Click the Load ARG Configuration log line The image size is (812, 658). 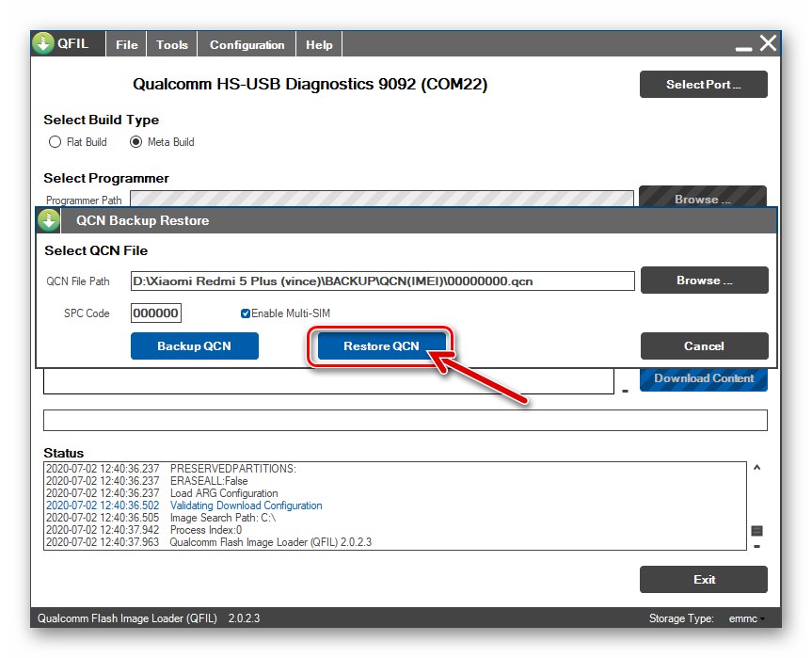162,493
